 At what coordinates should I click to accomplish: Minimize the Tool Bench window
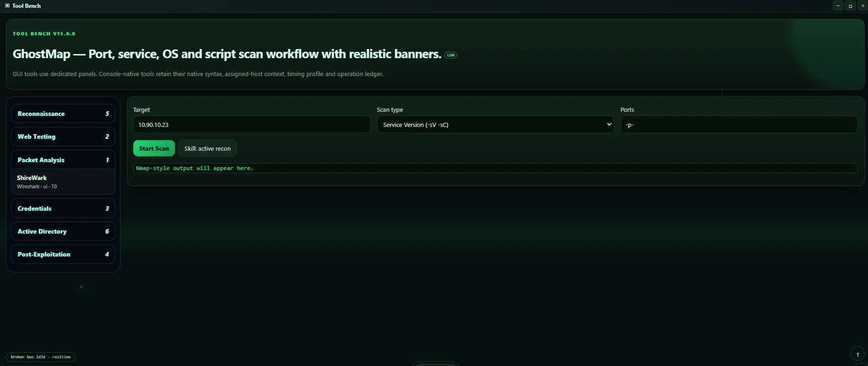pos(838,5)
